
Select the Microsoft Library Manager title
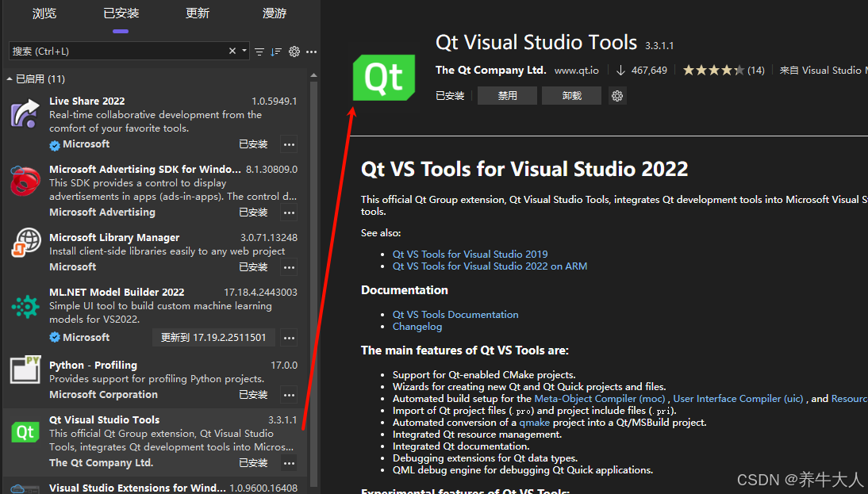[114, 237]
